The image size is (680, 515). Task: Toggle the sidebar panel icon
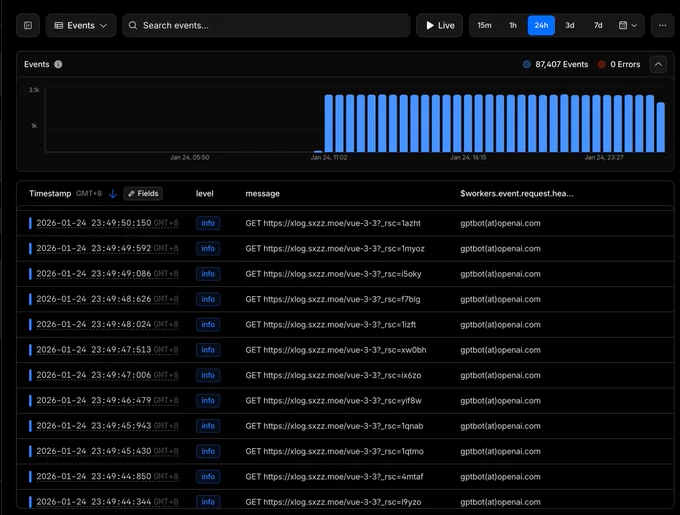pyautogui.click(x=28, y=26)
